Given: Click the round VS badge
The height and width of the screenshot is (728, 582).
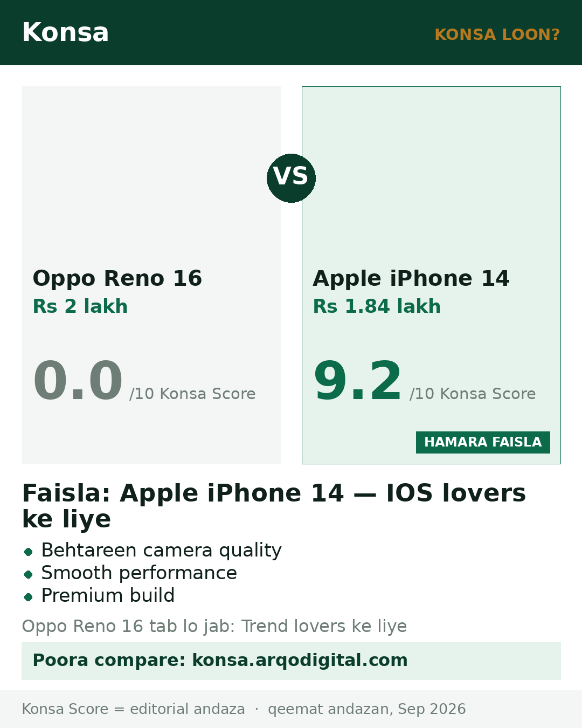Looking at the screenshot, I should 291,178.
